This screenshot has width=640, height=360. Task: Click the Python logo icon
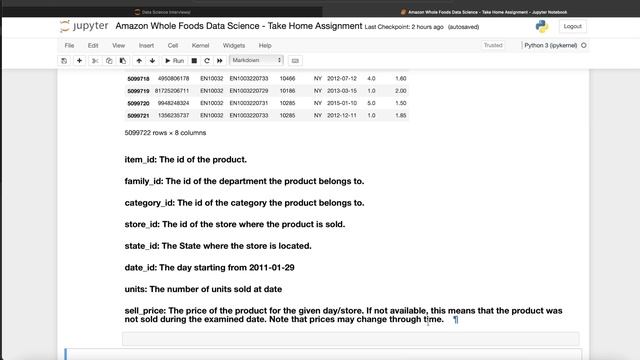tap(542, 27)
